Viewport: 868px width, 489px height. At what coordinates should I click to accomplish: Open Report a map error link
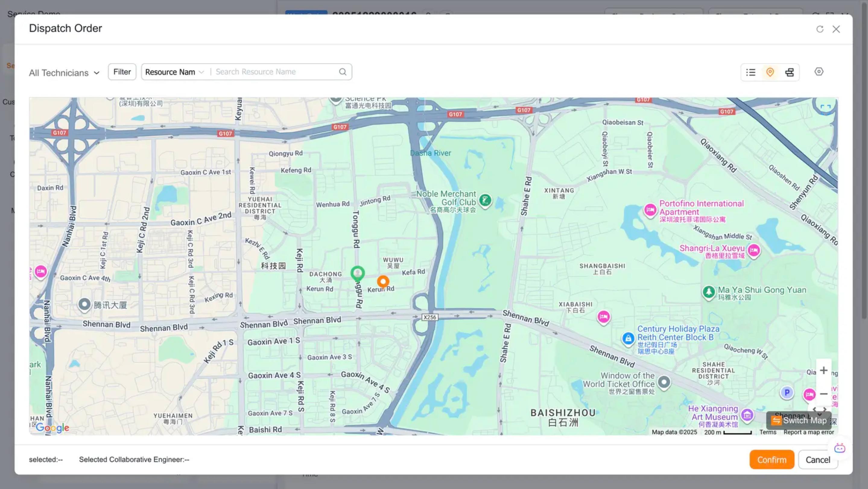(809, 432)
